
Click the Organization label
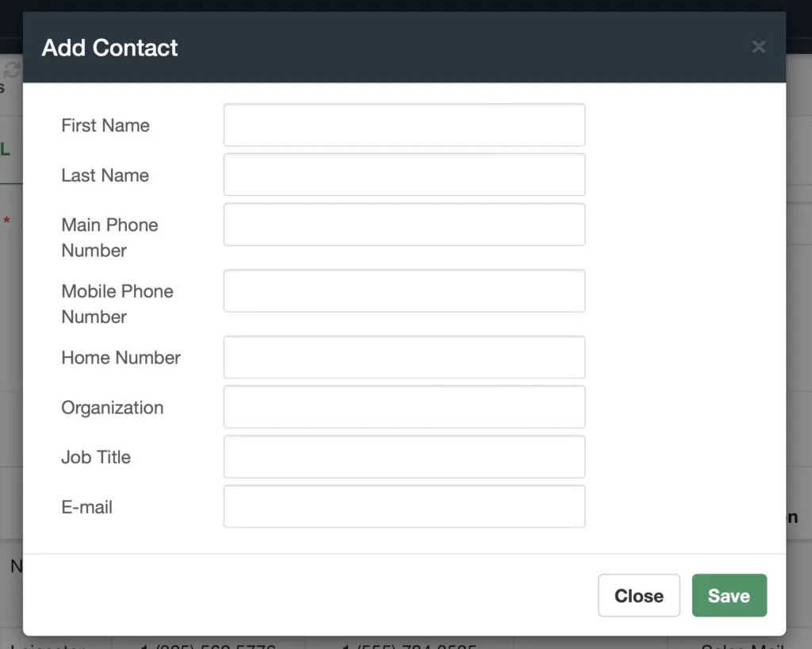pos(113,408)
